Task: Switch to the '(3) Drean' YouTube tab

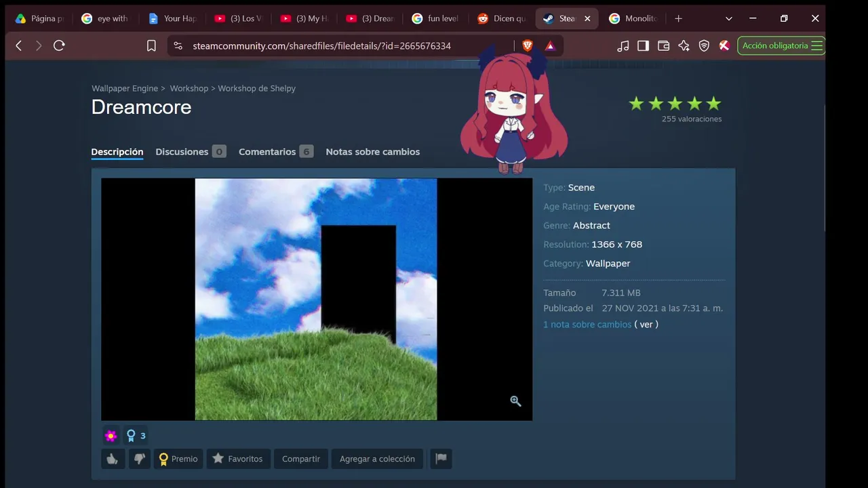Action: pyautogui.click(x=371, y=18)
